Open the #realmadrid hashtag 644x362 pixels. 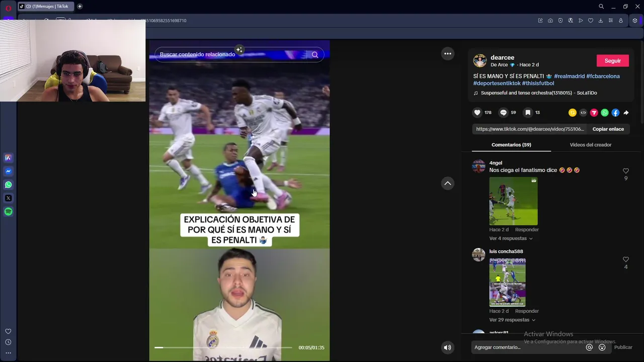point(569,76)
